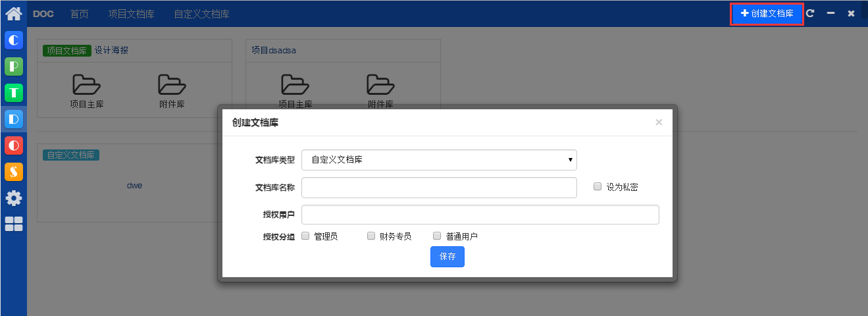868x316 pixels.
Task: Open 附件库 folder under 设计海报
Action: coord(172,91)
